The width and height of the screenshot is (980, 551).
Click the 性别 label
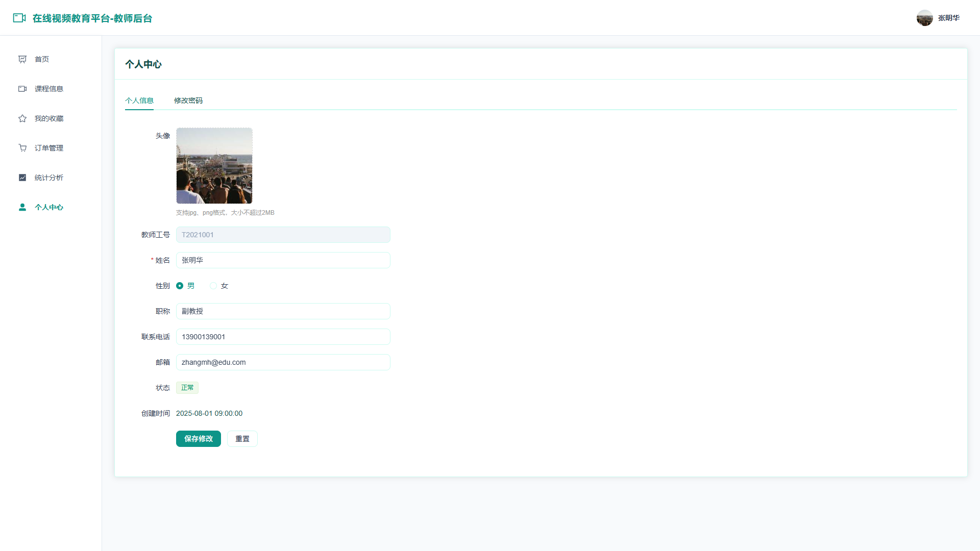click(x=163, y=286)
